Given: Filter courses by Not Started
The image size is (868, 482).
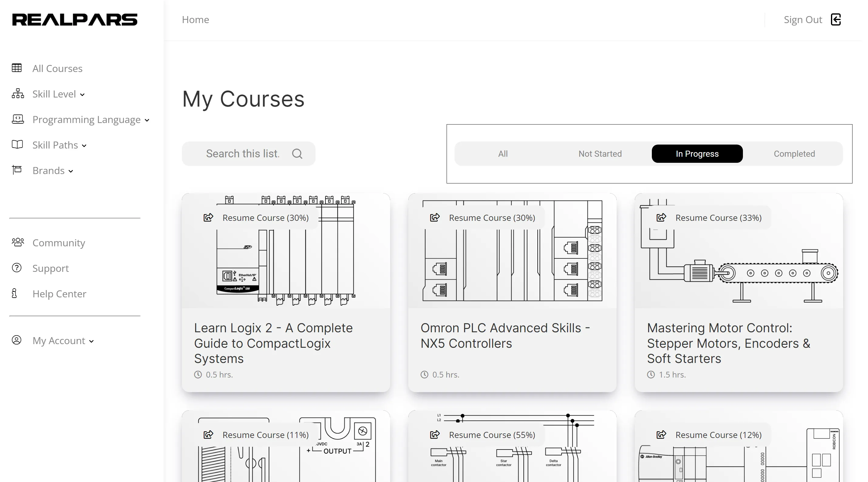Looking at the screenshot, I should pos(600,154).
